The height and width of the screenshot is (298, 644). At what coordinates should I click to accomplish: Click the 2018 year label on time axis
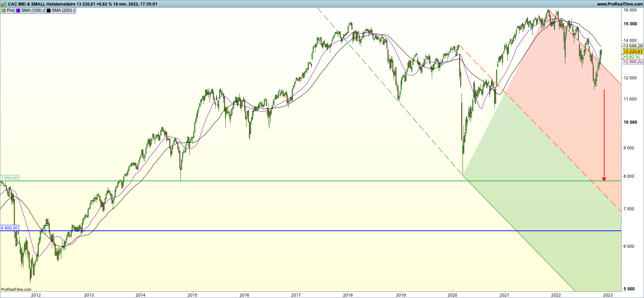click(x=348, y=295)
